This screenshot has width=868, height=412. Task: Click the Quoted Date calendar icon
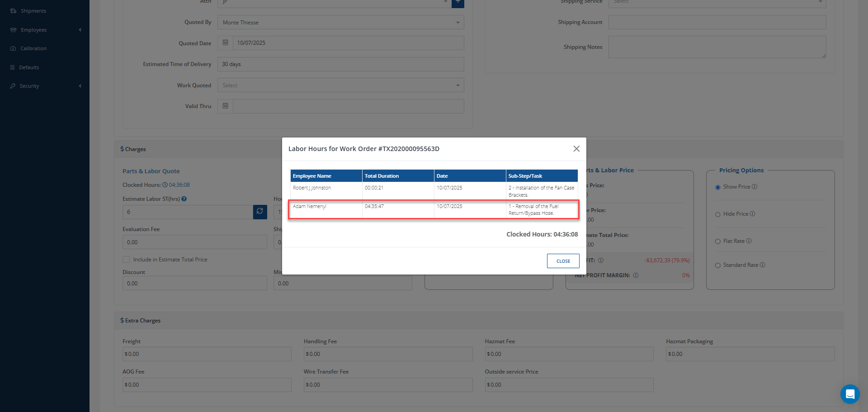pyautogui.click(x=225, y=43)
